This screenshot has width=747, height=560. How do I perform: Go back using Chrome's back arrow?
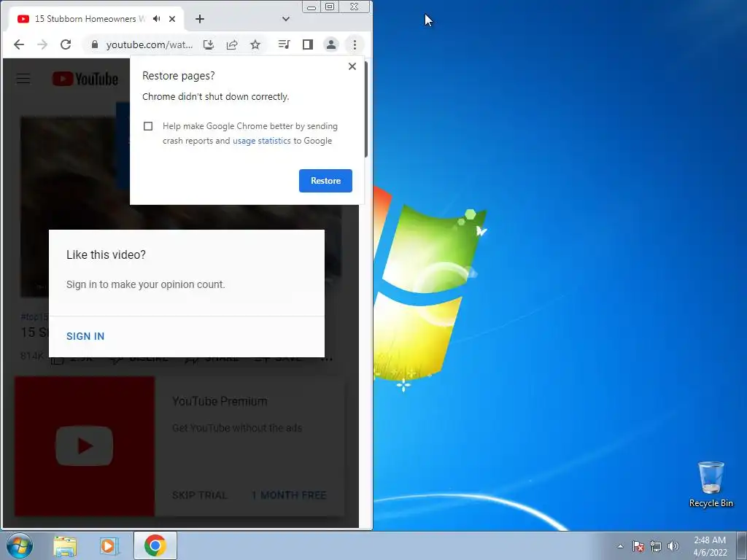[x=19, y=44]
